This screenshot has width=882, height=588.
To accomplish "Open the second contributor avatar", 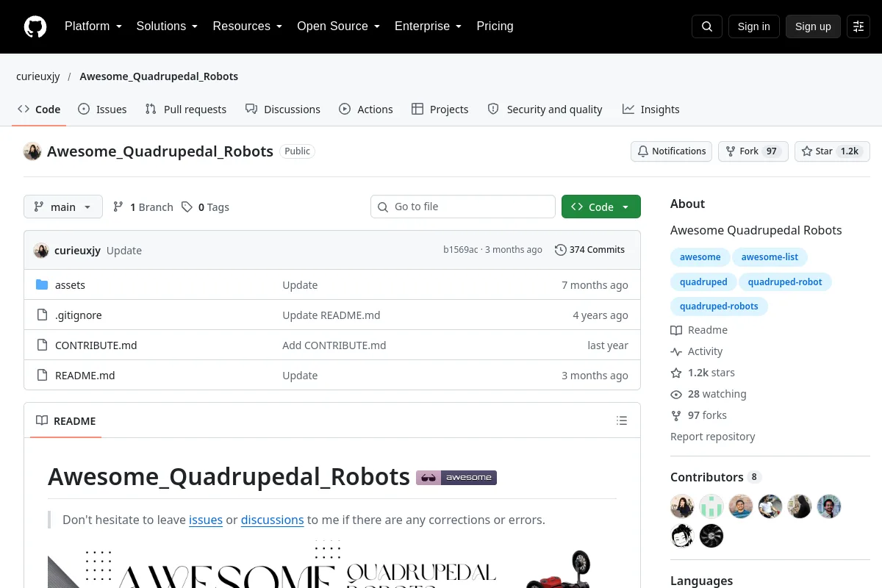I will (x=711, y=506).
